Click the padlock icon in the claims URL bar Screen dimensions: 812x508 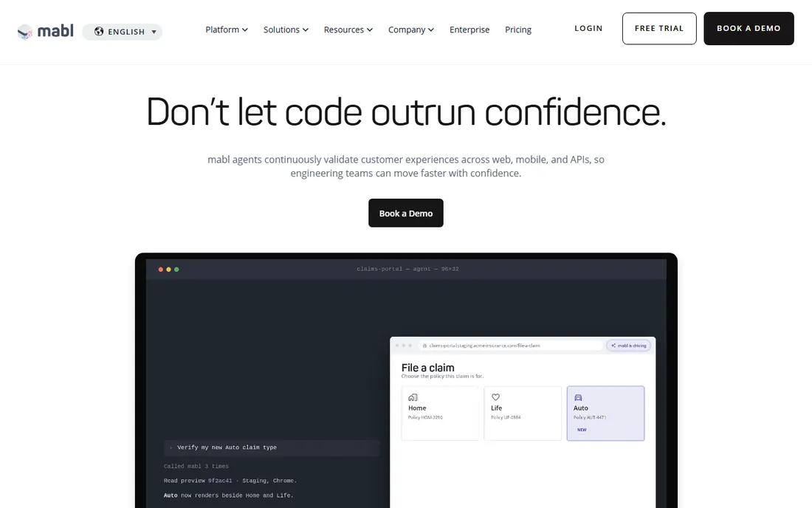click(424, 346)
